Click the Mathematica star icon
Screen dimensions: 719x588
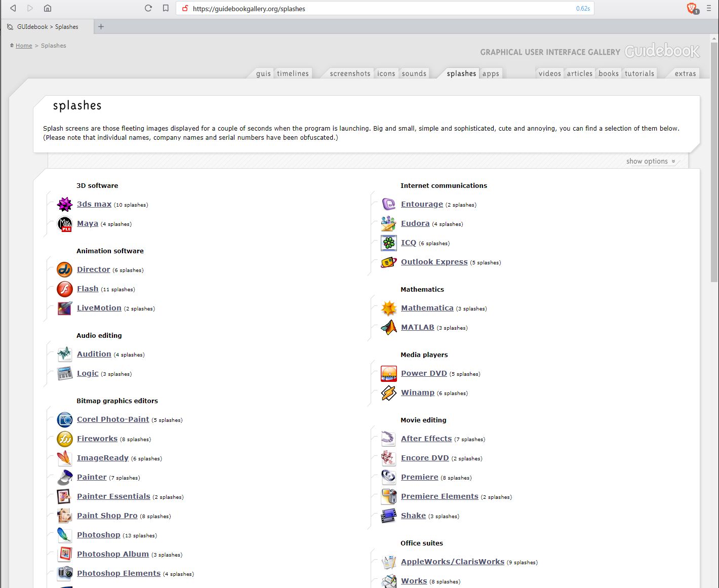pyautogui.click(x=389, y=308)
